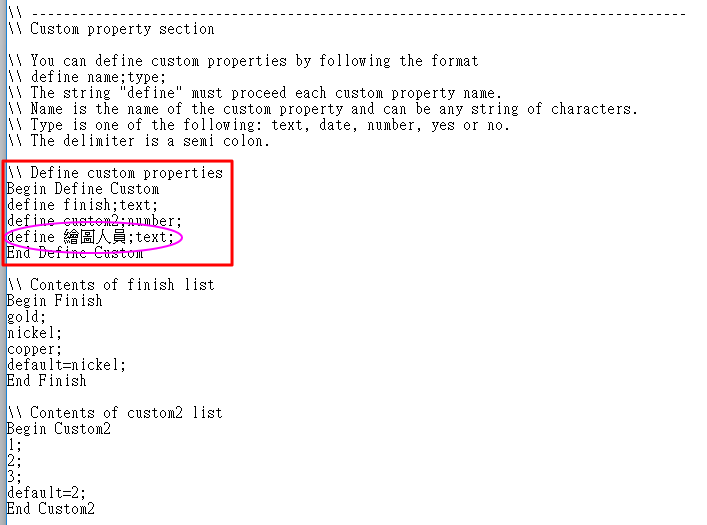The width and height of the screenshot is (707, 525).
Task: Click the 'default=2;' line
Action: tap(46, 493)
